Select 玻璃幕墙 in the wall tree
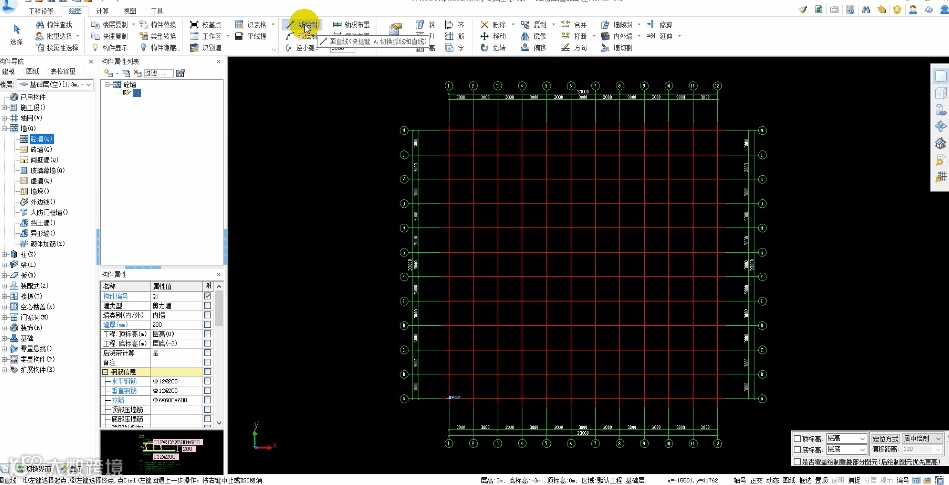Viewport: 949px width, 485px height. click(48, 171)
